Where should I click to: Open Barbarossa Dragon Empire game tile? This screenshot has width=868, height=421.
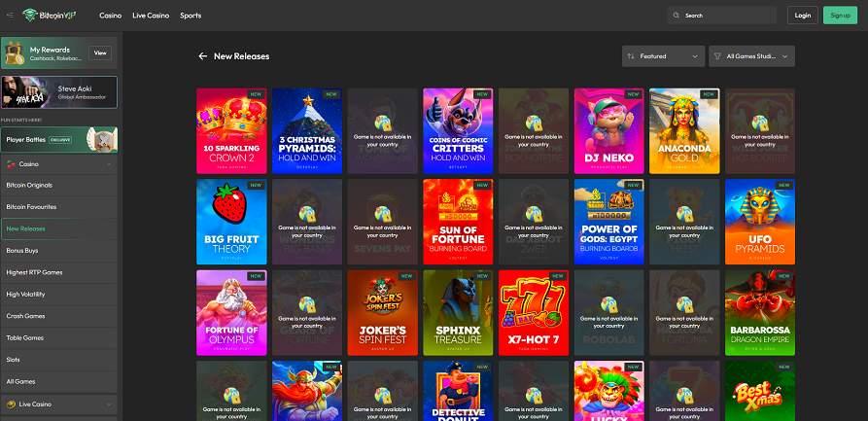click(760, 313)
